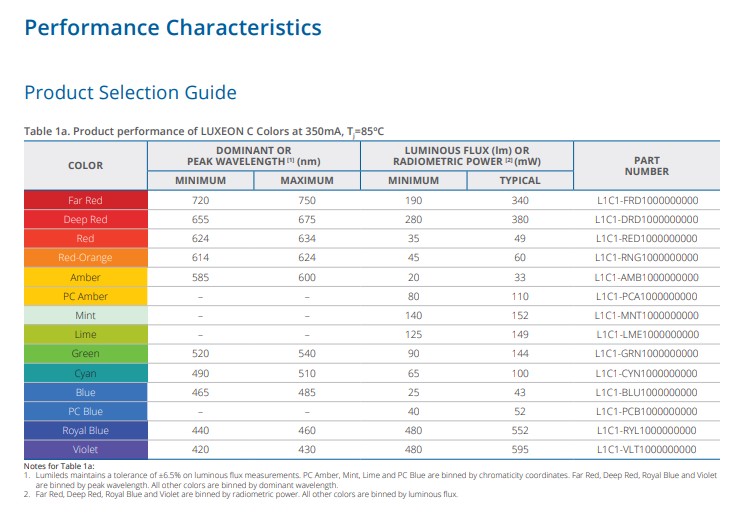Click the Red-Orange color row label

(85, 258)
